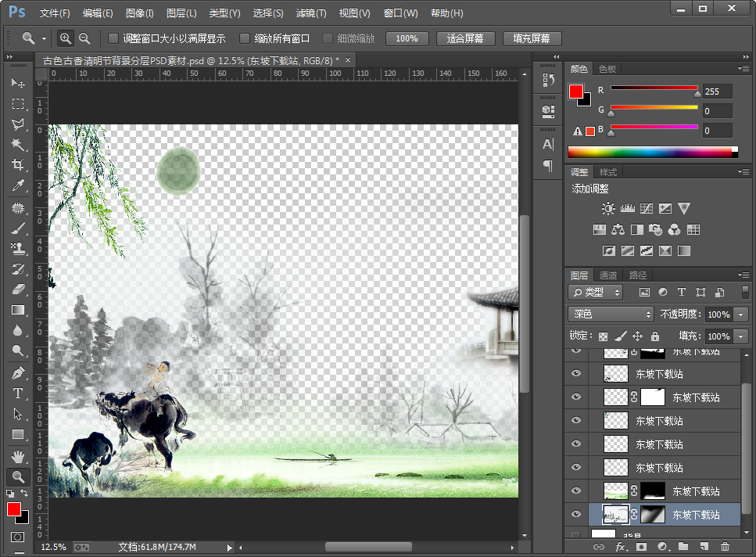Select the Clone Stamp tool
This screenshot has height=557, width=756.
coord(18,248)
